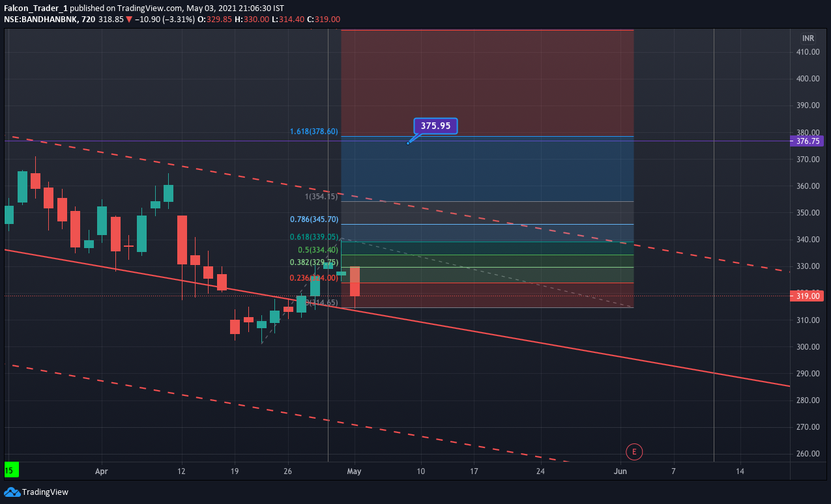Open the earnings 'E' marker on time axis
831x504 pixels.
pos(634,451)
